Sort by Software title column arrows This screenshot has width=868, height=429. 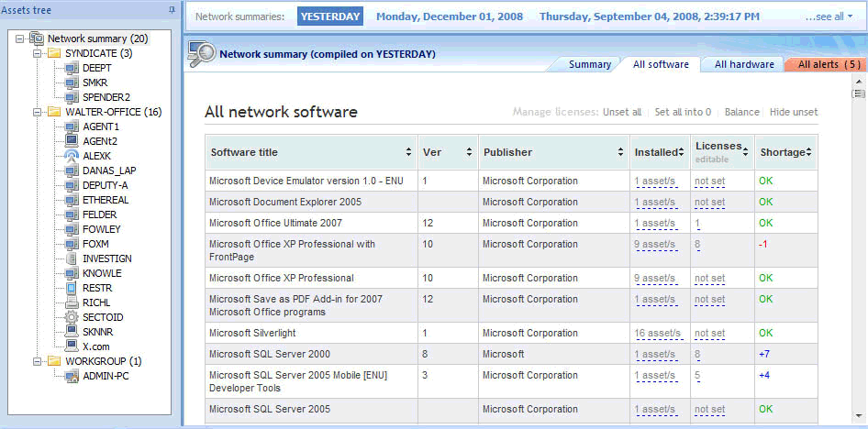408,152
